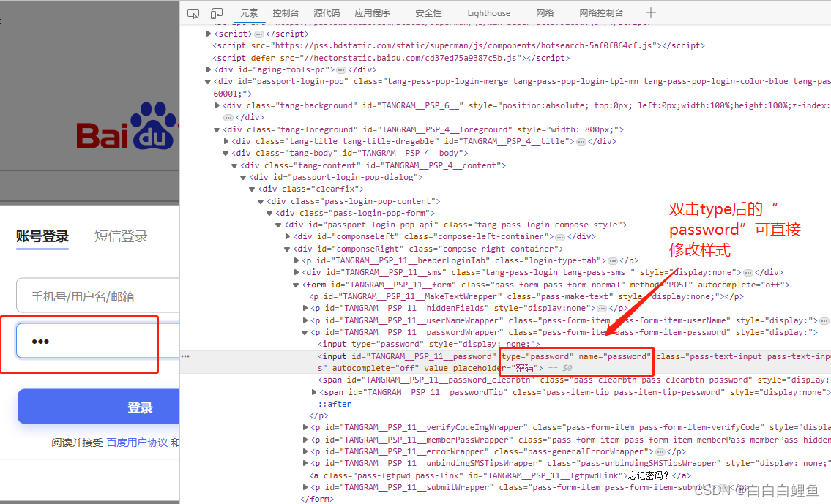Select the hidden input type="password" row

[x=429, y=344]
